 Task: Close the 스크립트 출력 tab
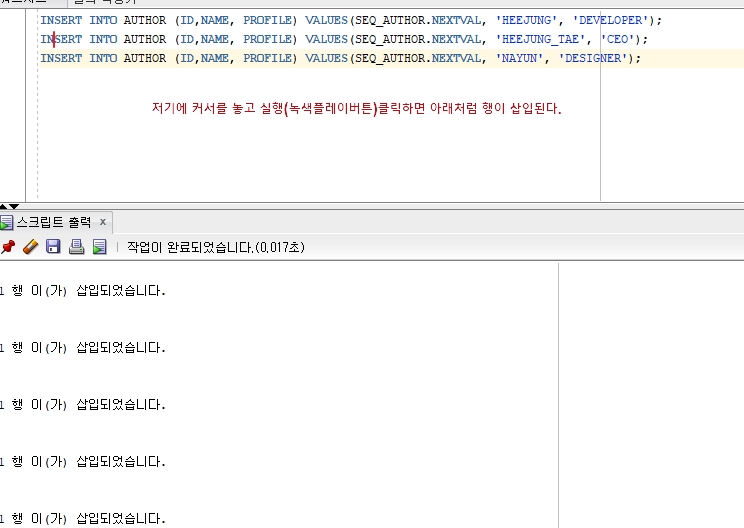click(102, 222)
